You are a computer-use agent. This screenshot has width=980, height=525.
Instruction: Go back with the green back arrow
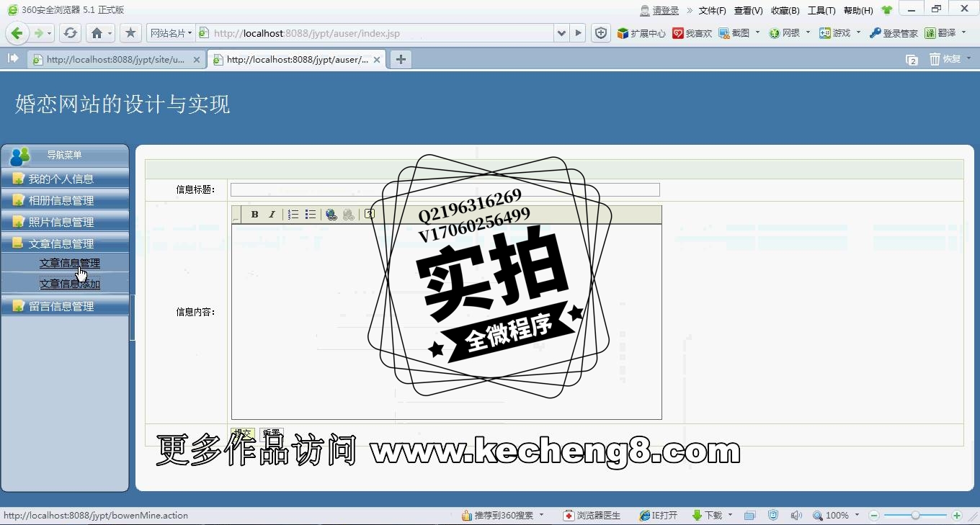point(17,33)
